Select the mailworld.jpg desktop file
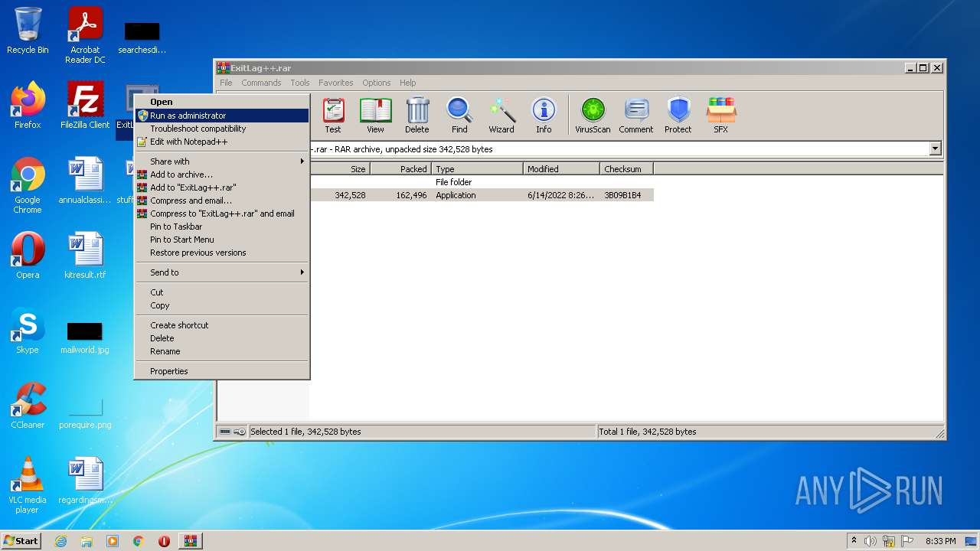This screenshot has height=551, width=980. pyautogui.click(x=85, y=337)
